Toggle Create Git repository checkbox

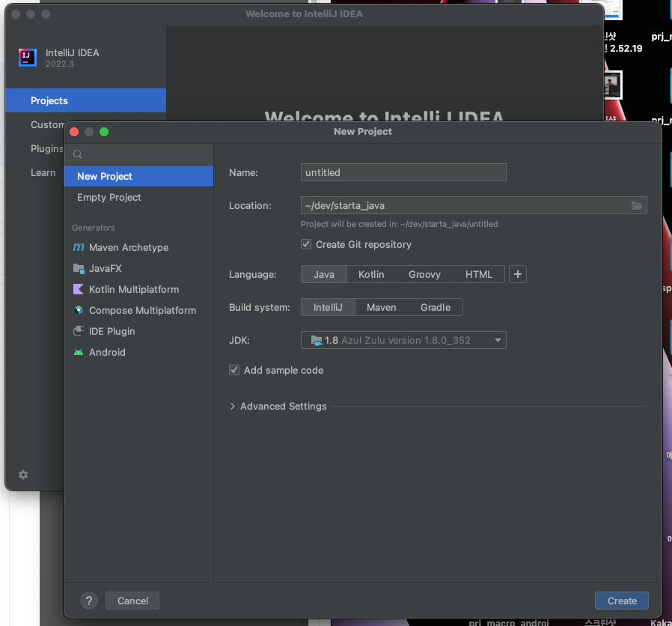click(x=306, y=244)
